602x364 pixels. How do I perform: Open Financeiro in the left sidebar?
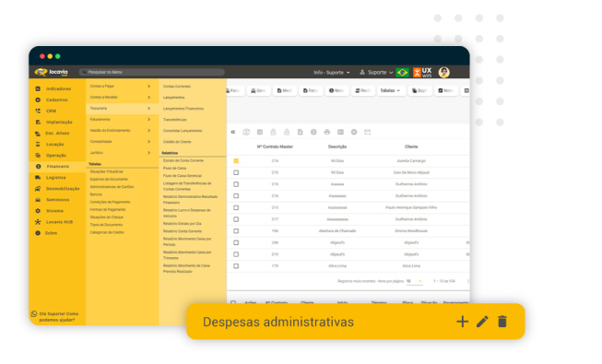pos(57,166)
